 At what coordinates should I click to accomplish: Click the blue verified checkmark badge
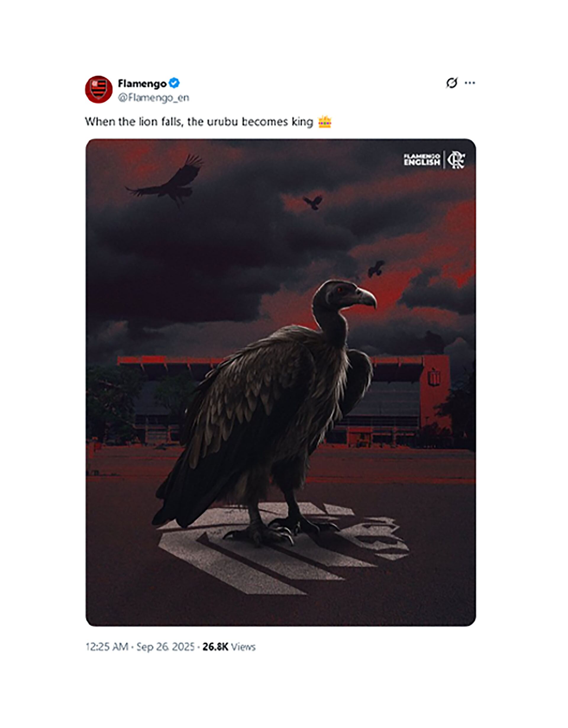point(174,83)
